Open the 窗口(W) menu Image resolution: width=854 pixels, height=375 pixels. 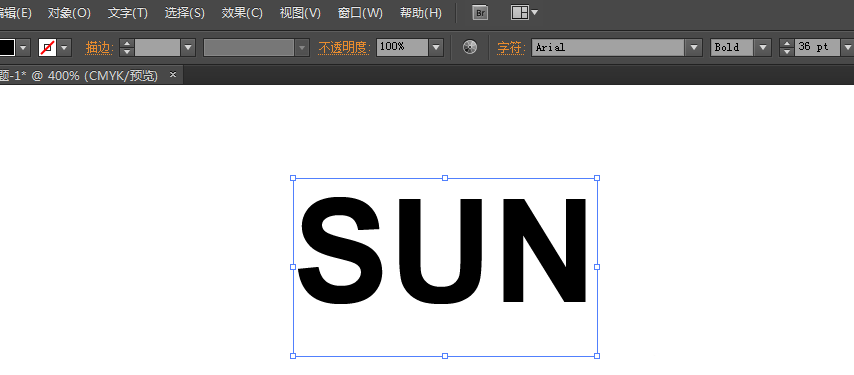pos(360,13)
